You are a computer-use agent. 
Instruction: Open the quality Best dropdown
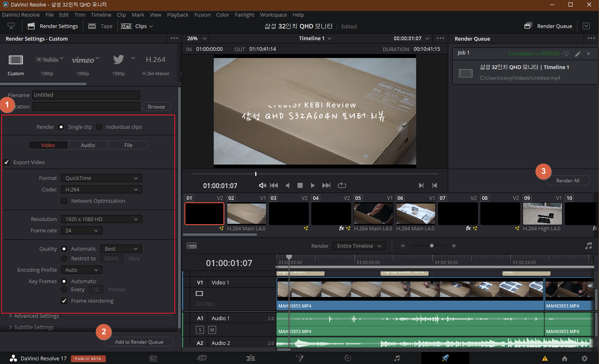tap(121, 249)
